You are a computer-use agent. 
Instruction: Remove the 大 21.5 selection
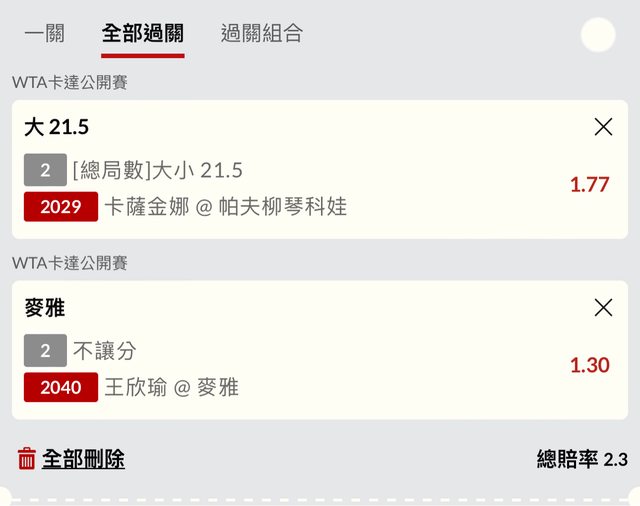[603, 127]
